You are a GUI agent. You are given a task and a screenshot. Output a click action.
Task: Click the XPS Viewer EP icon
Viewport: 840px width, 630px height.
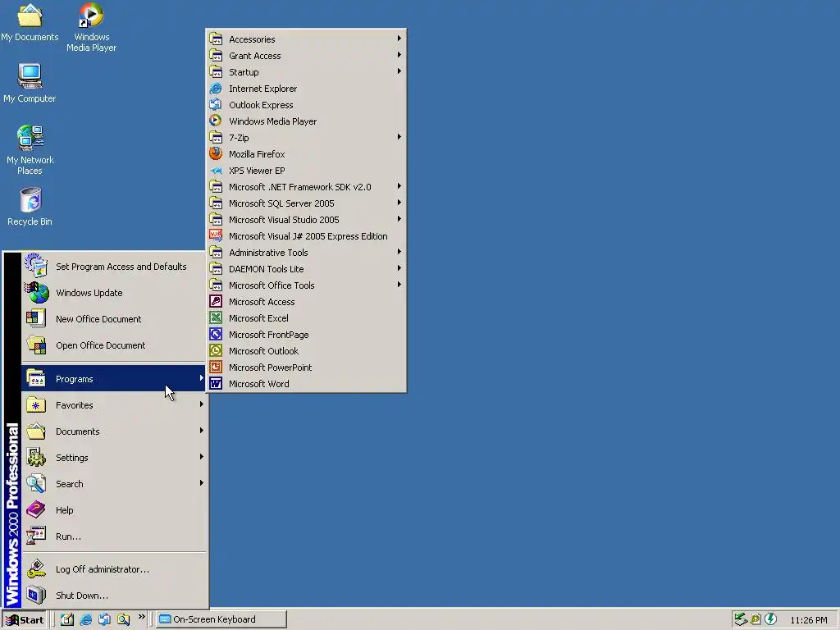[216, 171]
